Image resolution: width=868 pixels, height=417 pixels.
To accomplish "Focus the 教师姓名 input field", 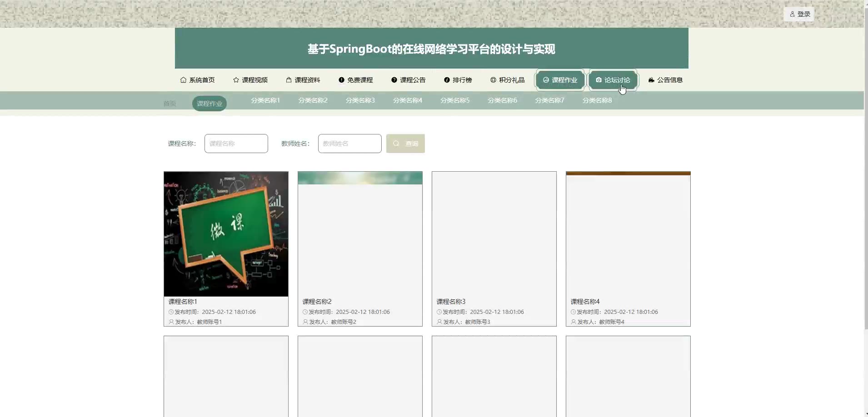I will point(349,144).
